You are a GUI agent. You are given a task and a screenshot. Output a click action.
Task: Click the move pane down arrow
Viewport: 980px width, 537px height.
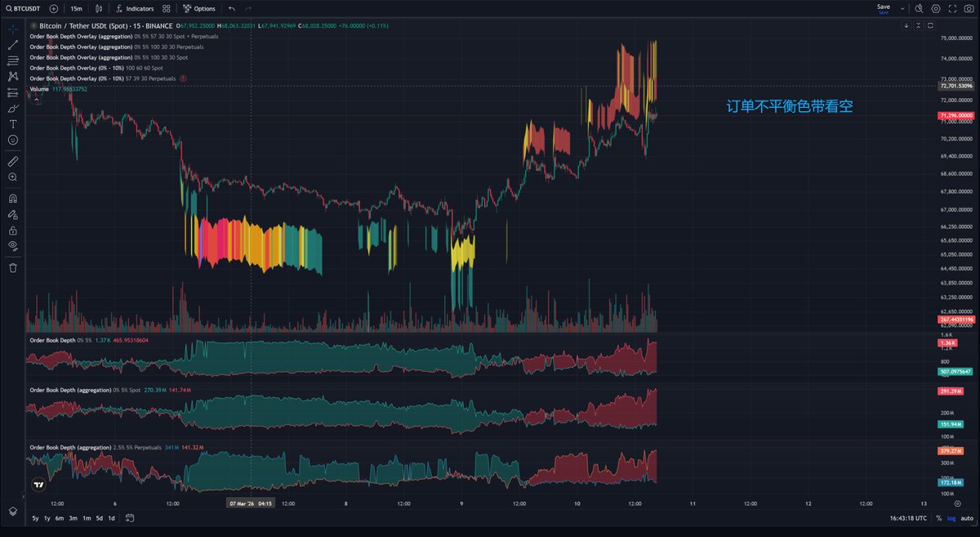(x=906, y=25)
